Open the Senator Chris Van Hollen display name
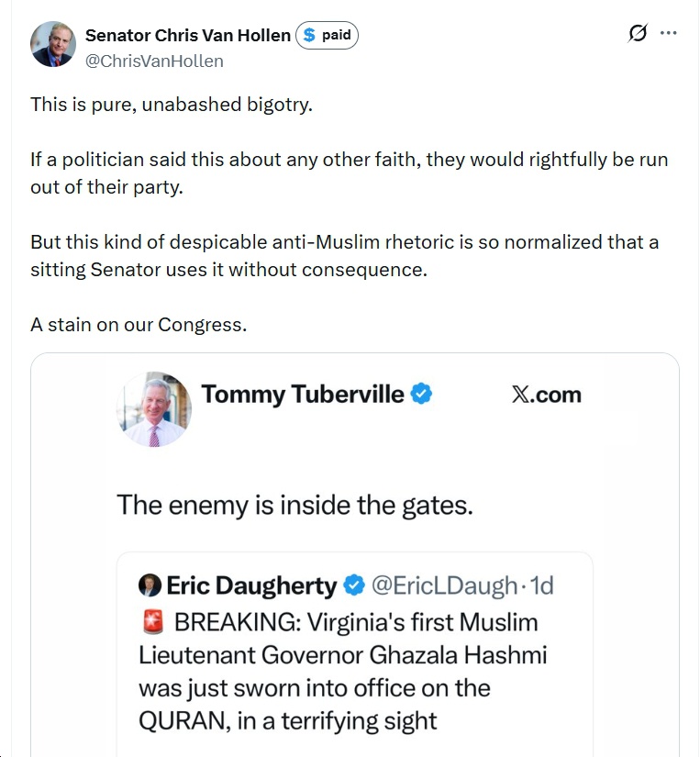The width and height of the screenshot is (700, 757). [x=187, y=35]
